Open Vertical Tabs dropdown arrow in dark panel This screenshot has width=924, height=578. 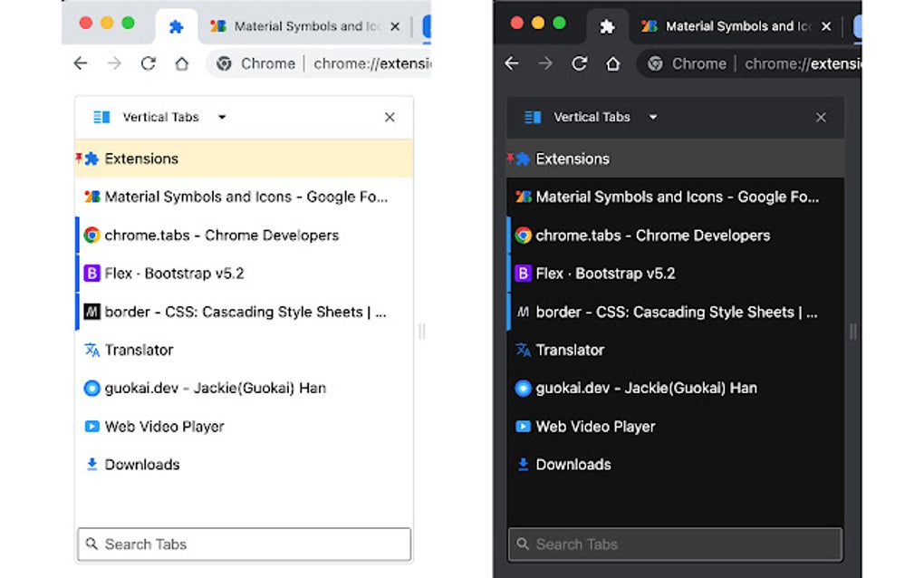click(653, 117)
